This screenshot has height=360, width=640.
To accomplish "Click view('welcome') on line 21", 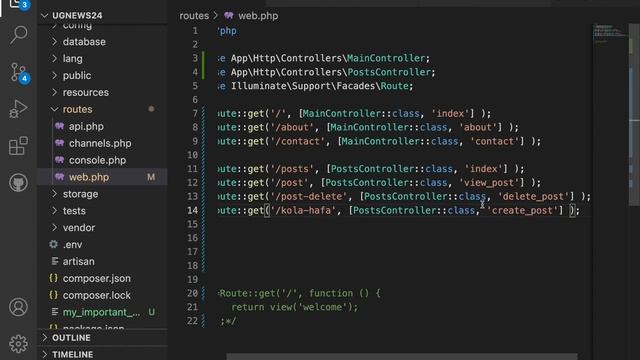I will tap(313, 307).
